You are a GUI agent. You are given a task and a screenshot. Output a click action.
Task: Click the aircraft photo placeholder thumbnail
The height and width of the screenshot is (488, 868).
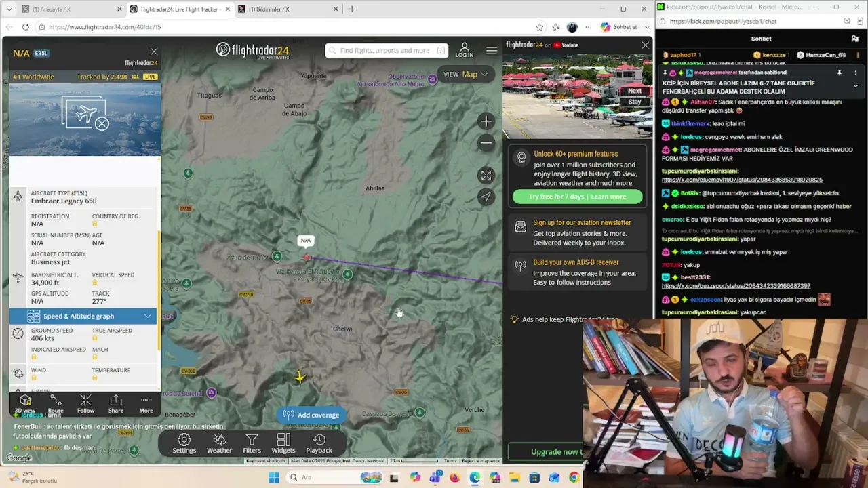click(85, 113)
